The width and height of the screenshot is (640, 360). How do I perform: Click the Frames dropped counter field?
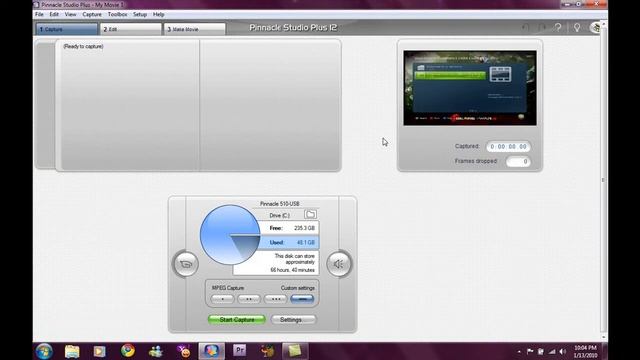[518, 162]
